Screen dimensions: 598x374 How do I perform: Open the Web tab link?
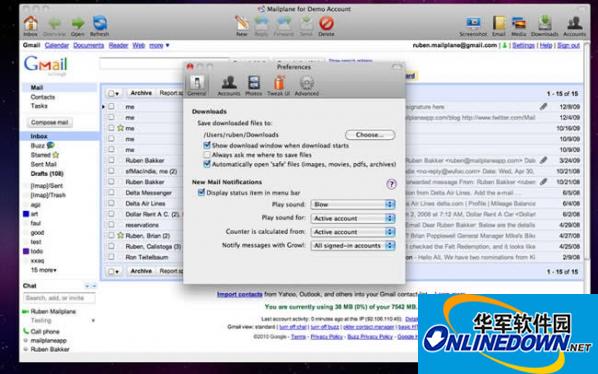(x=138, y=45)
